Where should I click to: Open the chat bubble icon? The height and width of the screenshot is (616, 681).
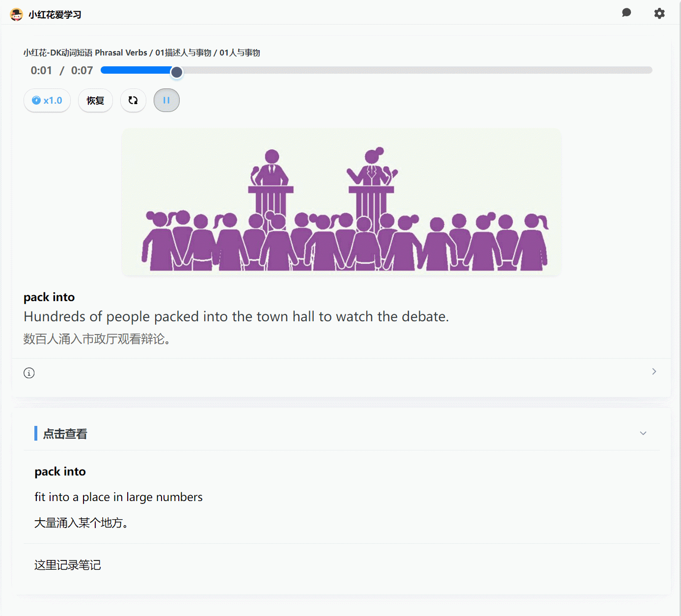point(626,13)
